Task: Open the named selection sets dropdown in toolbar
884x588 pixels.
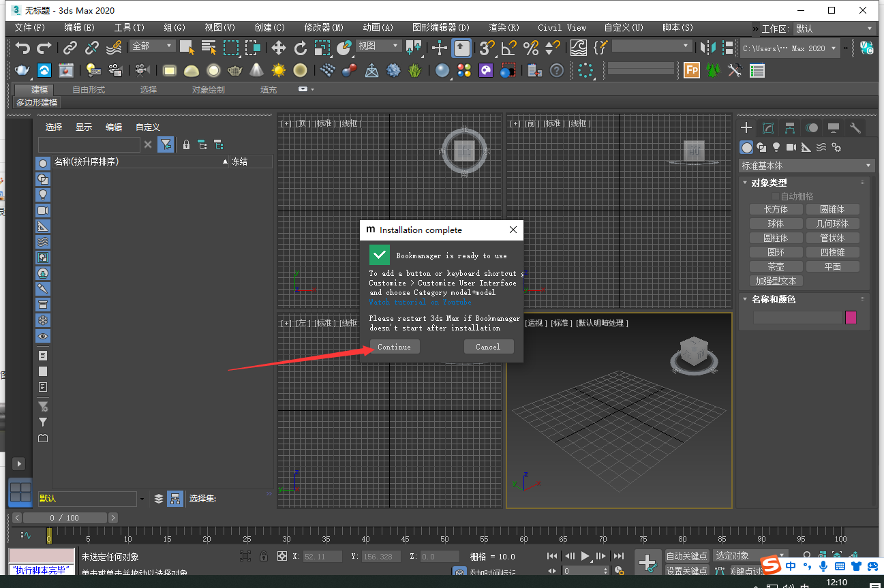Action: click(652, 46)
